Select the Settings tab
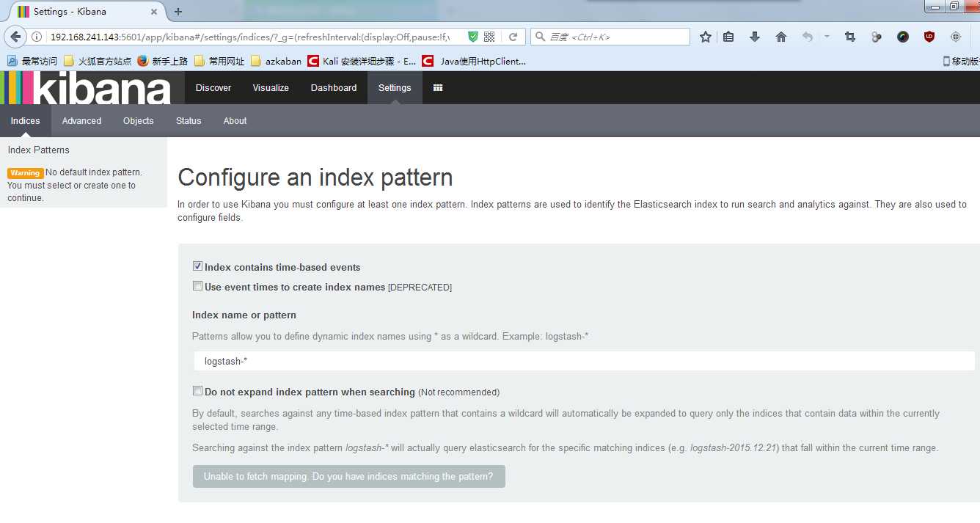980x523 pixels. tap(395, 87)
